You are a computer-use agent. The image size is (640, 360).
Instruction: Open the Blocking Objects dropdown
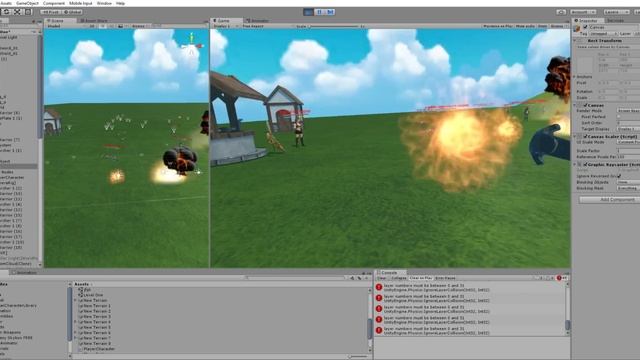click(x=628, y=182)
